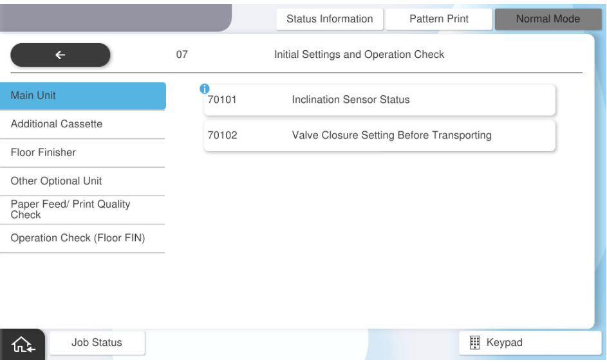Image resolution: width=607 pixels, height=364 pixels.
Task: Tap the keypad grid icon
Action: (x=473, y=343)
